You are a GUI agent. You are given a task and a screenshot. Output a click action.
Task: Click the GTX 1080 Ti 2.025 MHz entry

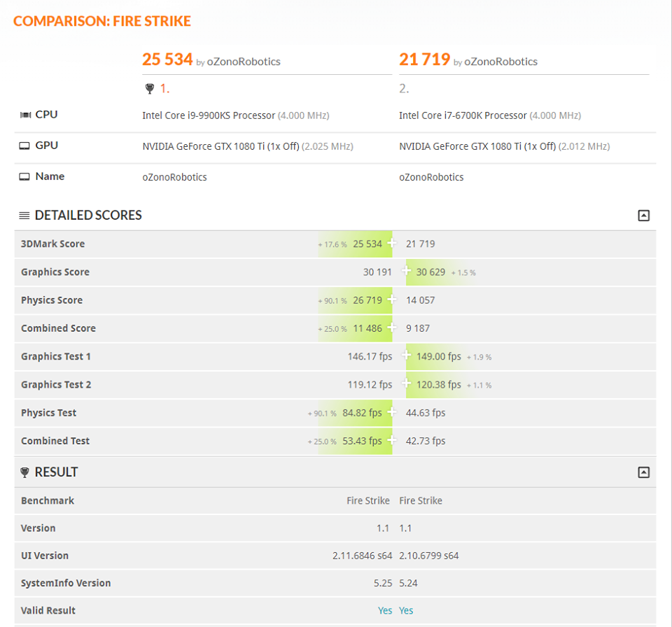click(x=248, y=146)
